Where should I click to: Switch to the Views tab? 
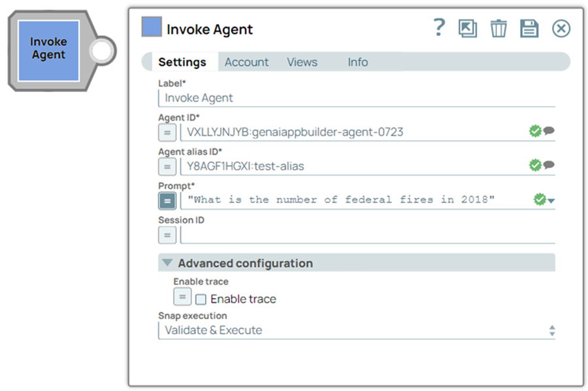(302, 62)
